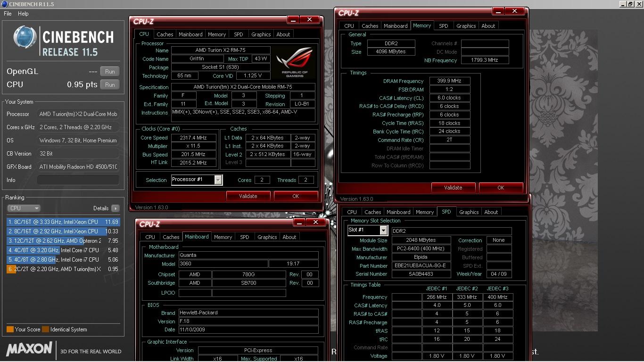This screenshot has width=644, height=362.
Task: Click the MAXON logo at bottom left
Action: pos(29,349)
